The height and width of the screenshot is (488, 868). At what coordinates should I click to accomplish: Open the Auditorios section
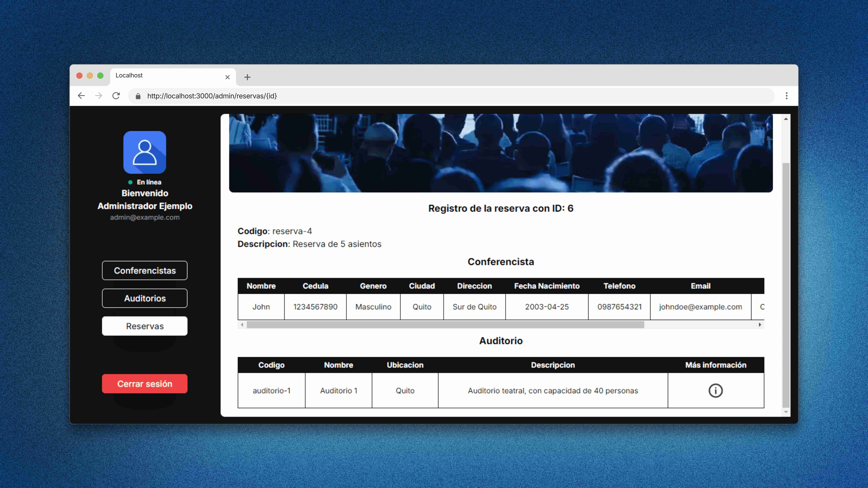(145, 298)
